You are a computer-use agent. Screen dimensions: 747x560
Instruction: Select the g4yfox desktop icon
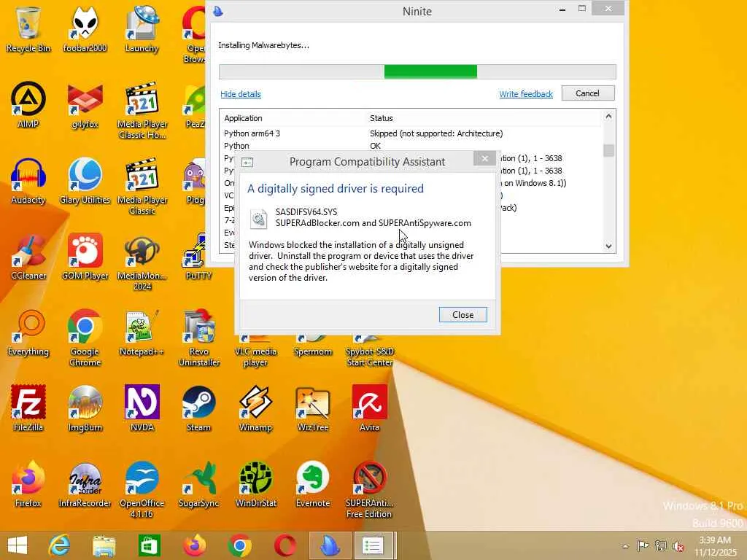pyautogui.click(x=85, y=105)
